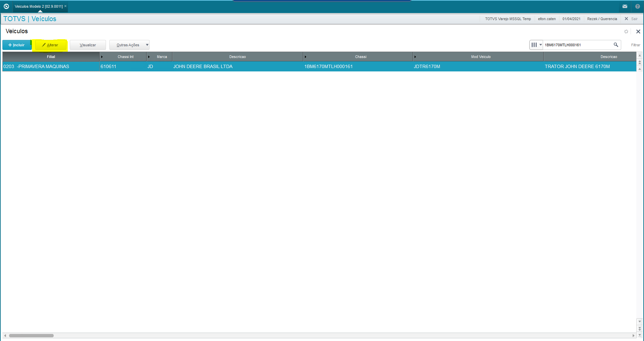Click the column selector bars icon
This screenshot has width=644, height=341.
534,45
